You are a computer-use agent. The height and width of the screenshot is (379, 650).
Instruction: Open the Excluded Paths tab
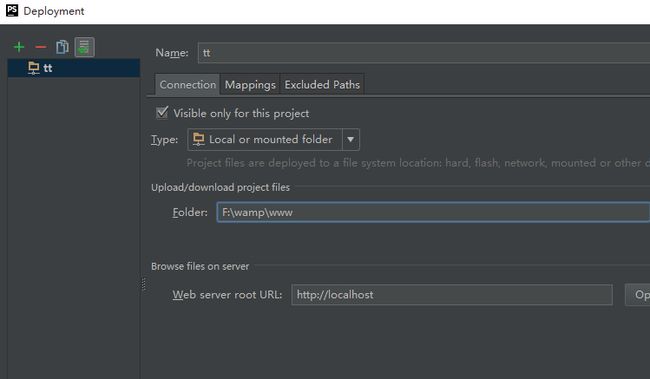click(x=322, y=85)
